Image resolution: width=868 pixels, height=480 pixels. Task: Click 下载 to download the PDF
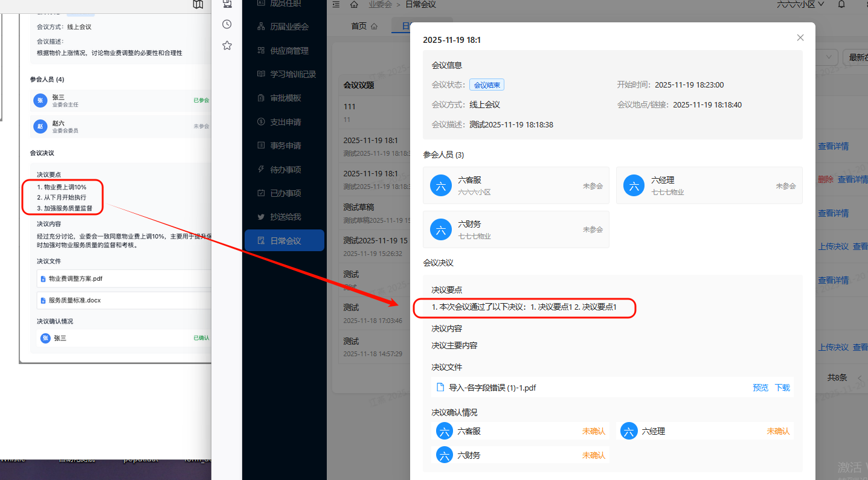point(782,388)
